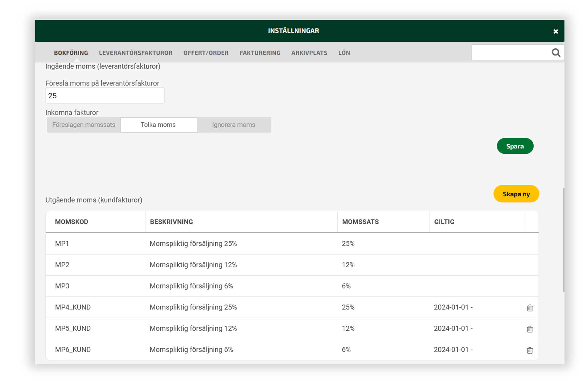The image size is (588, 387).
Task: Click the yellow Skapa ny button
Action: coord(516,194)
